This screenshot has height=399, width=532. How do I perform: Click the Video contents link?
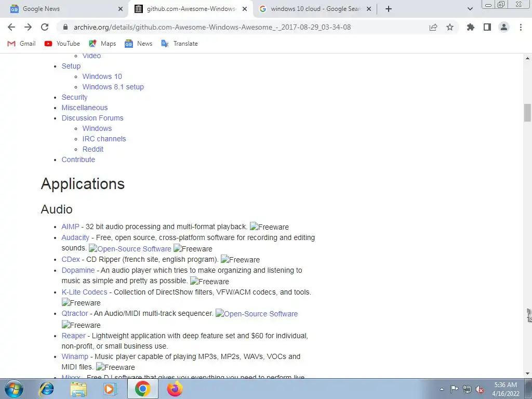[91, 56]
